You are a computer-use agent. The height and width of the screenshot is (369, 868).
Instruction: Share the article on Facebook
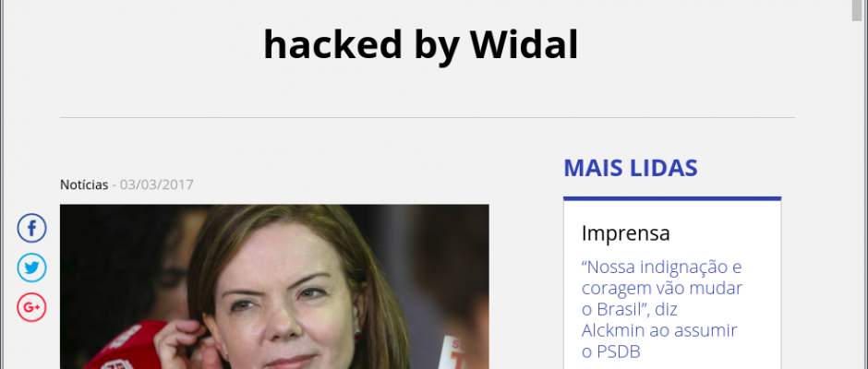[x=31, y=228]
